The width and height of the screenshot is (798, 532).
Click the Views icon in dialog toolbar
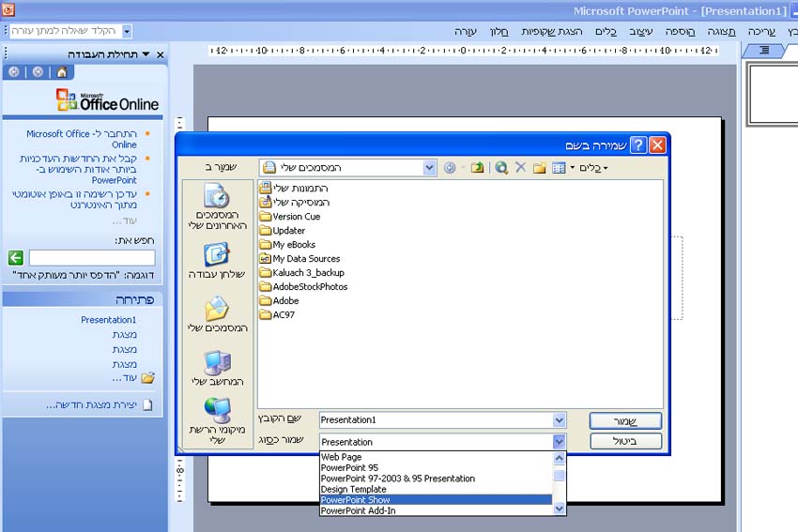pyautogui.click(x=559, y=167)
